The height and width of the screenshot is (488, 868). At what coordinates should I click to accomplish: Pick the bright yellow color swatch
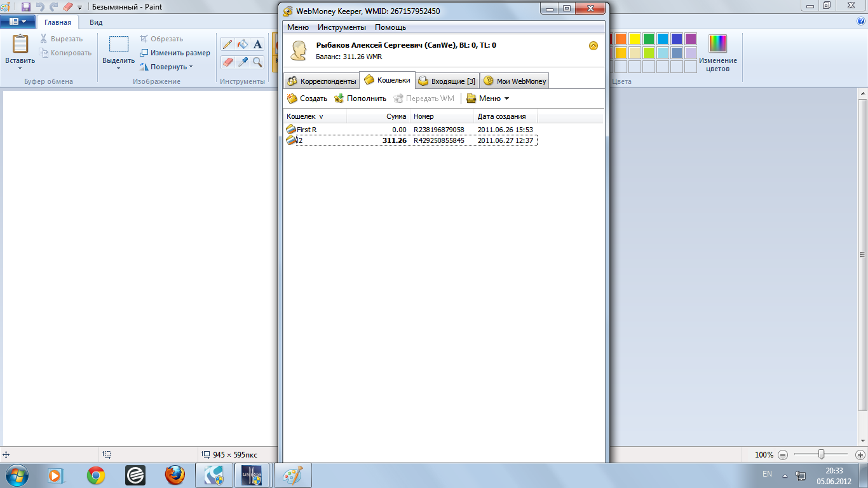635,39
